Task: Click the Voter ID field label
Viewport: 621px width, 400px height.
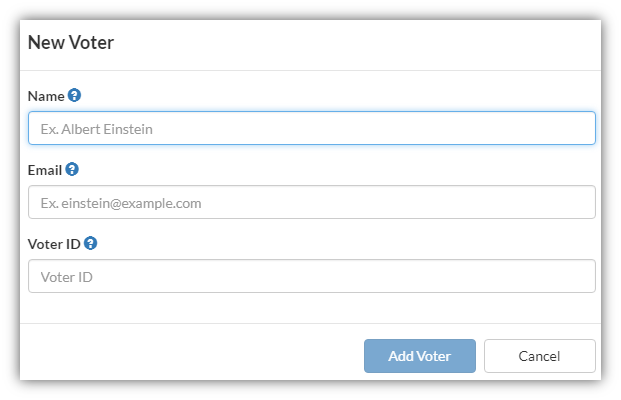Action: pyautogui.click(x=54, y=244)
